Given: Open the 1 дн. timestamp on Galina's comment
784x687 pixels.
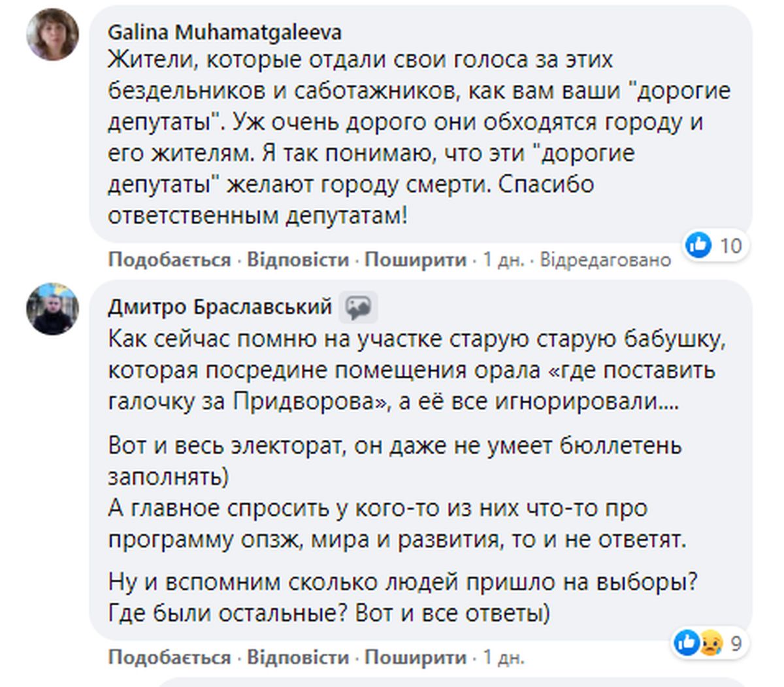Looking at the screenshot, I should pyautogui.click(x=503, y=260).
